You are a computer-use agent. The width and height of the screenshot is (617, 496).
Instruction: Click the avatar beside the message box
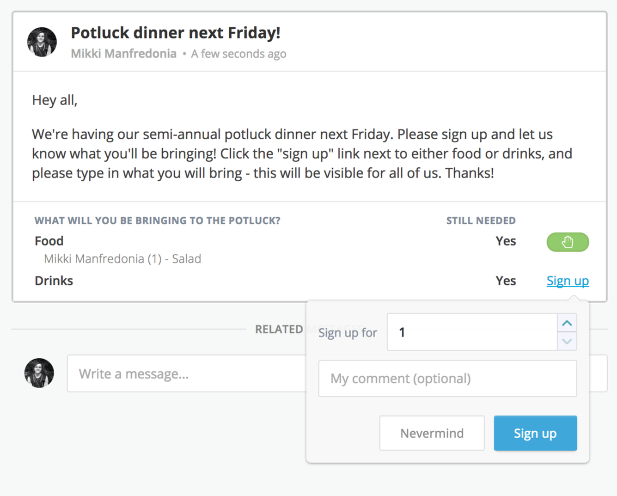(x=39, y=373)
